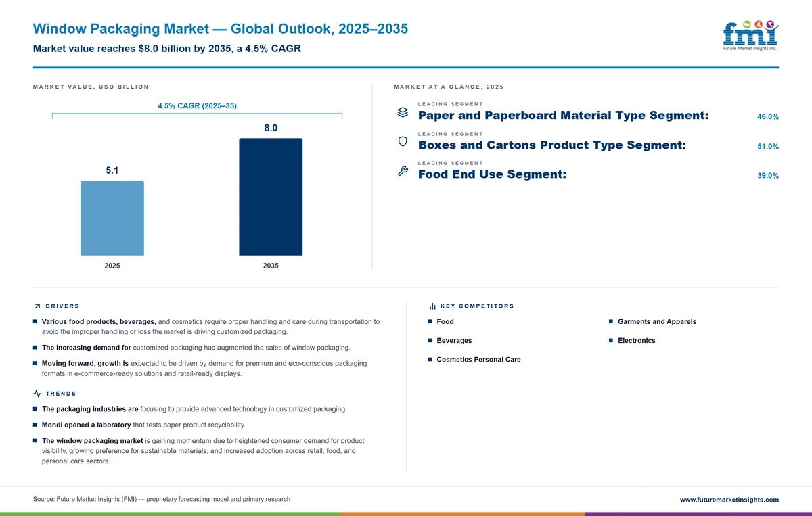The image size is (812, 516).
Task: Click the 2035 axis label
Action: click(x=271, y=266)
